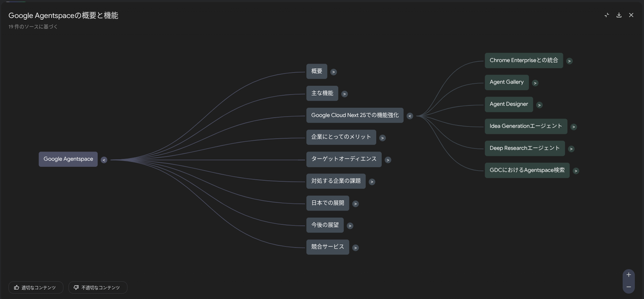Mark as 適切なコンテンツ thumbs up
The image size is (644, 299).
click(36, 288)
